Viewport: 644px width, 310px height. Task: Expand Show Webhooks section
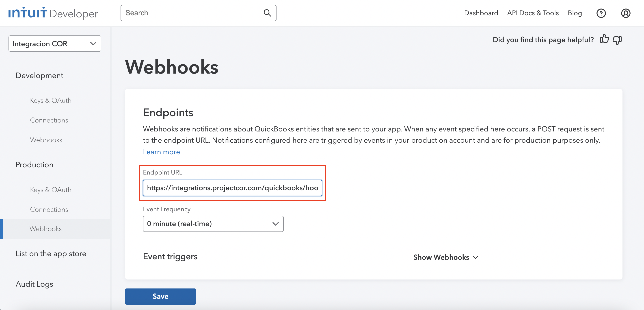pos(445,257)
